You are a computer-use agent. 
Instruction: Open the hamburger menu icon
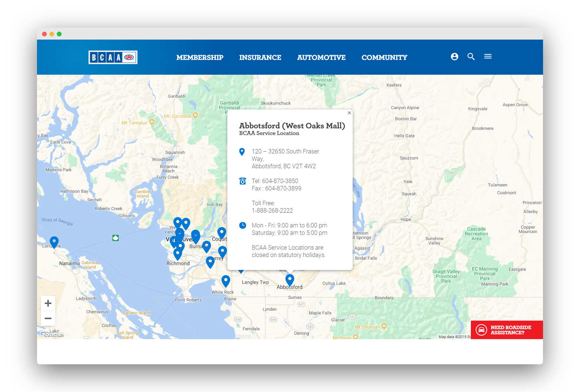pos(488,56)
